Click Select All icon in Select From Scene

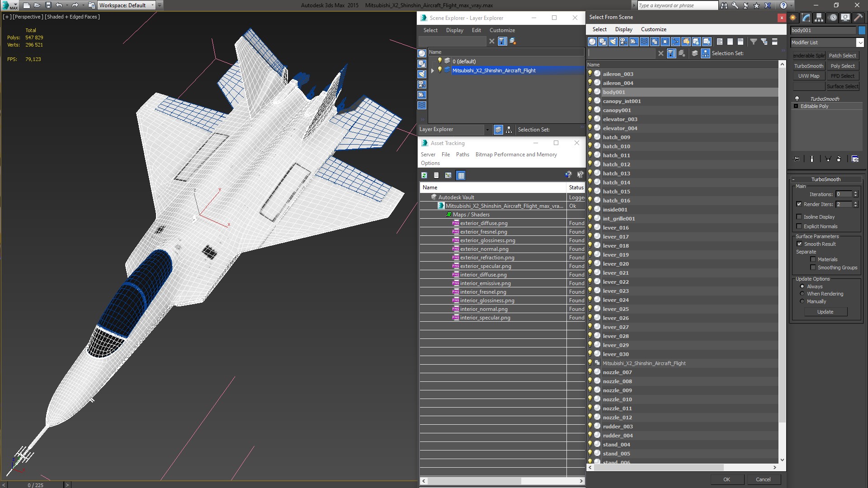point(720,42)
